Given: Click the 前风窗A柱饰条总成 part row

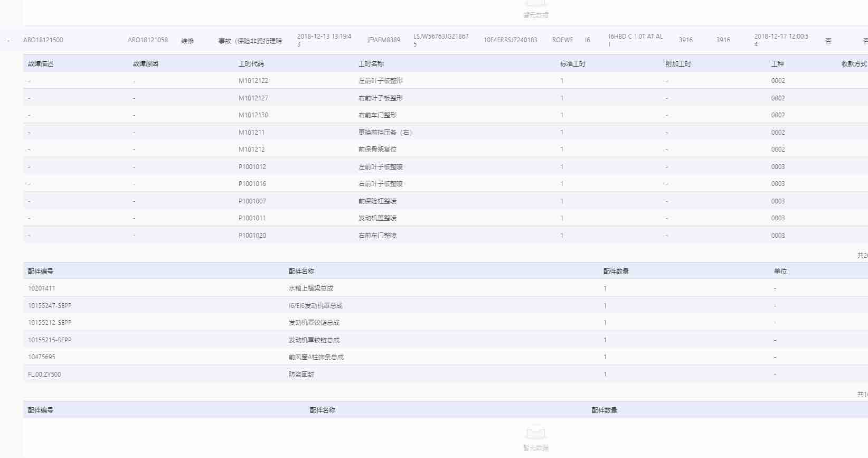Looking at the screenshot, I should click(316, 357).
